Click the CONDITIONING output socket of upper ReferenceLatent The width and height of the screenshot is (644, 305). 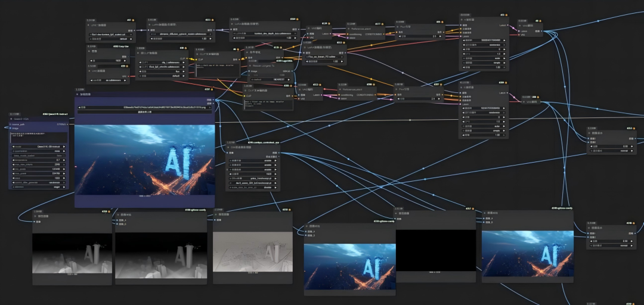(x=385, y=34)
